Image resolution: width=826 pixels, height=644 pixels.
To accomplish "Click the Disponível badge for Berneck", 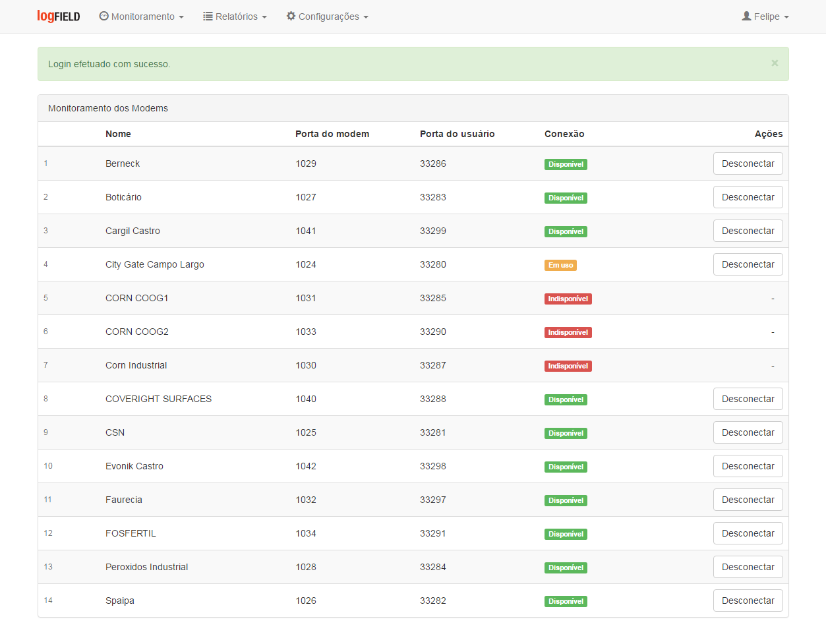I will (566, 164).
